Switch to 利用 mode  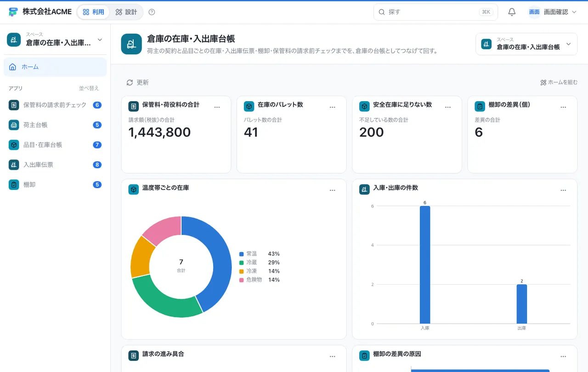pos(94,12)
